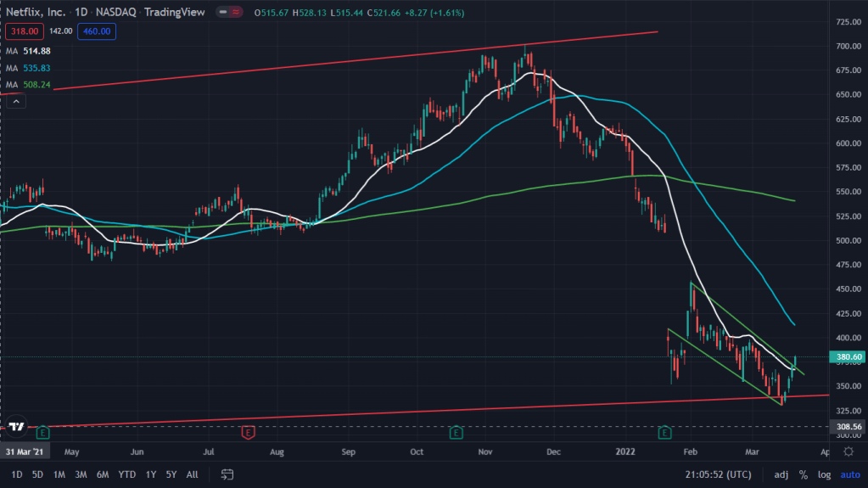Viewport: 868px width, 488px height.
Task: Select the 1Y time range
Action: [151, 474]
